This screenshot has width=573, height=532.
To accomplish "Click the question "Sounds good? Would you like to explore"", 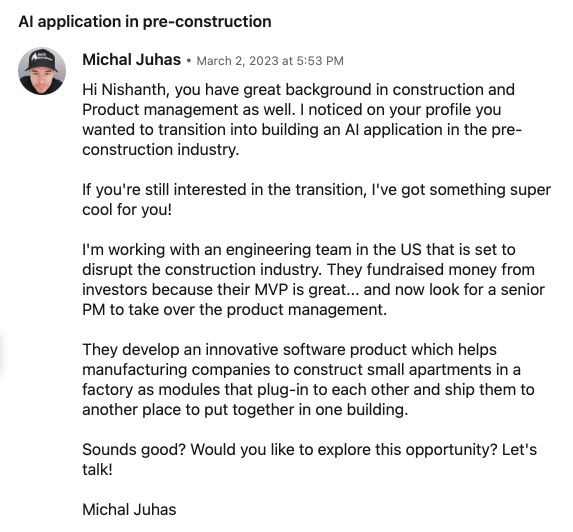I will tap(310, 449).
